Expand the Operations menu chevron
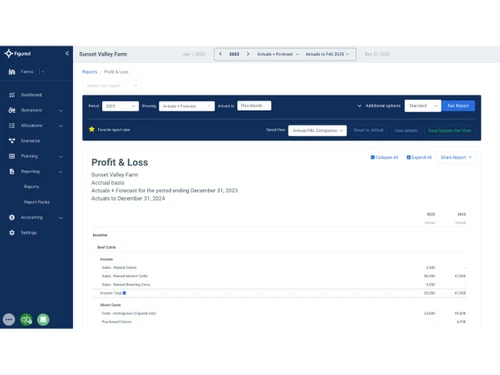Image resolution: width=500 pixels, height=375 pixels. click(61, 111)
